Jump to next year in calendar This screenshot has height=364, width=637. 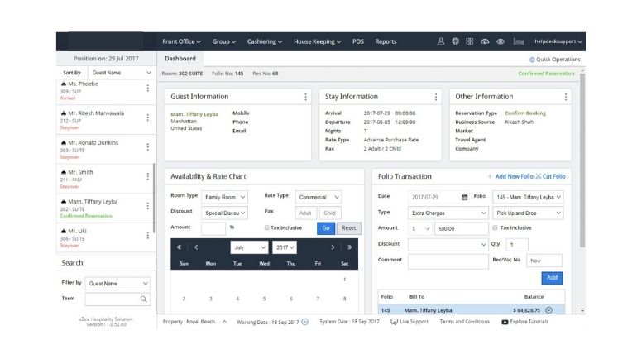pyautogui.click(x=349, y=247)
